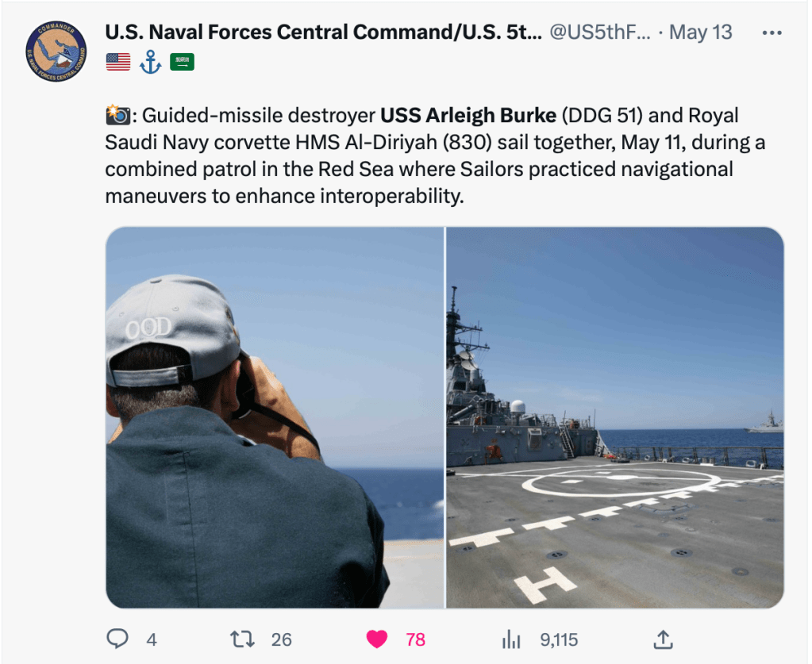Unlike the post via the pink heart

tap(376, 639)
